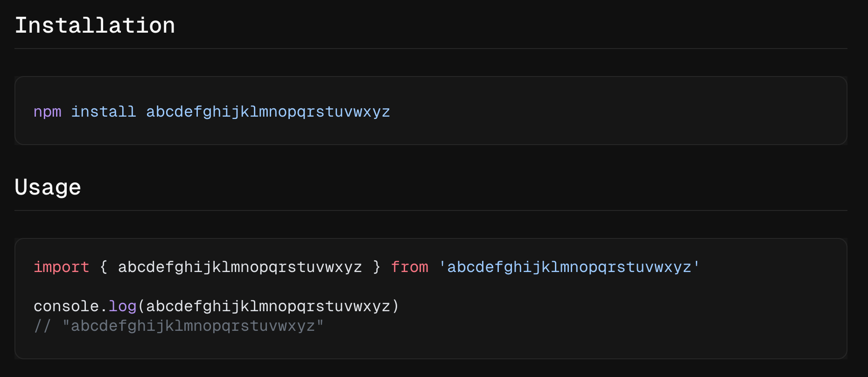Click the opening curly brace after import

click(x=104, y=267)
